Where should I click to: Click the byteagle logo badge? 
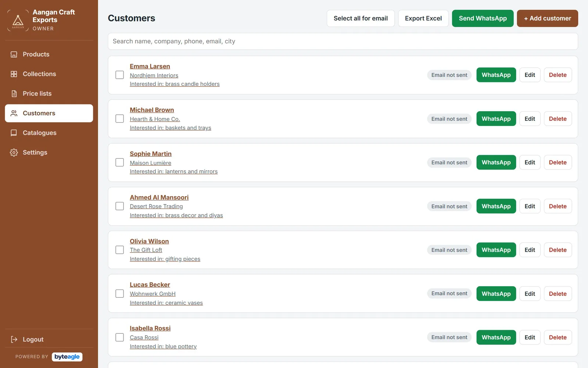(67, 357)
